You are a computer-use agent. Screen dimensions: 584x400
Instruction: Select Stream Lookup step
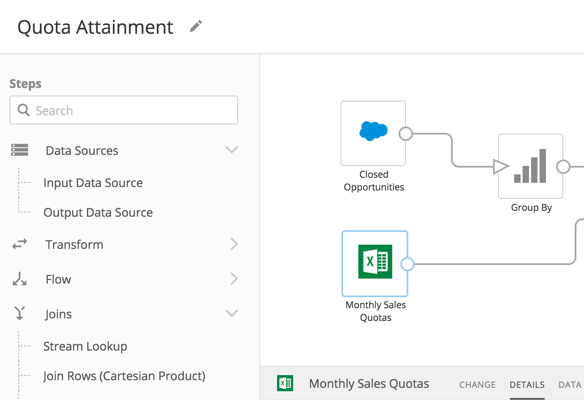[x=85, y=346]
